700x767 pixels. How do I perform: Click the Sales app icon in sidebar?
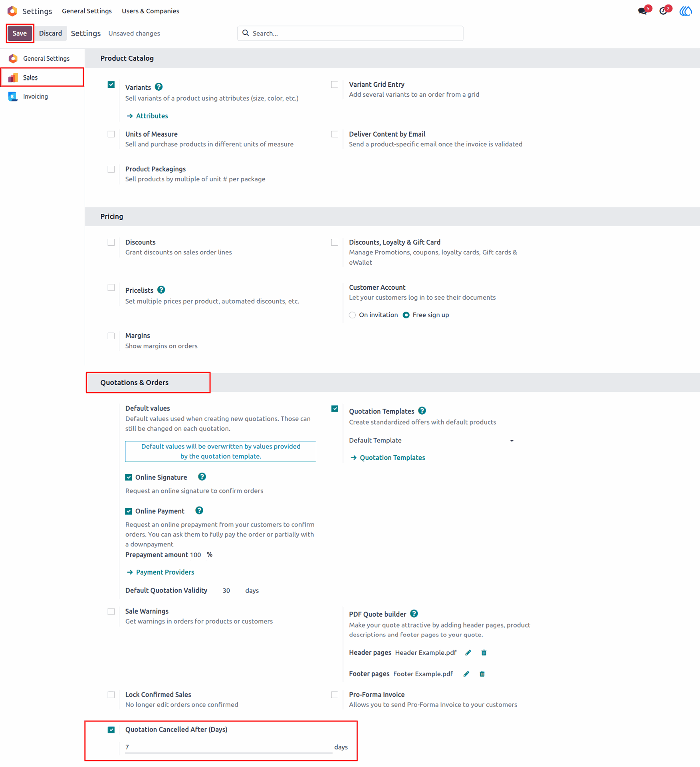coord(13,77)
